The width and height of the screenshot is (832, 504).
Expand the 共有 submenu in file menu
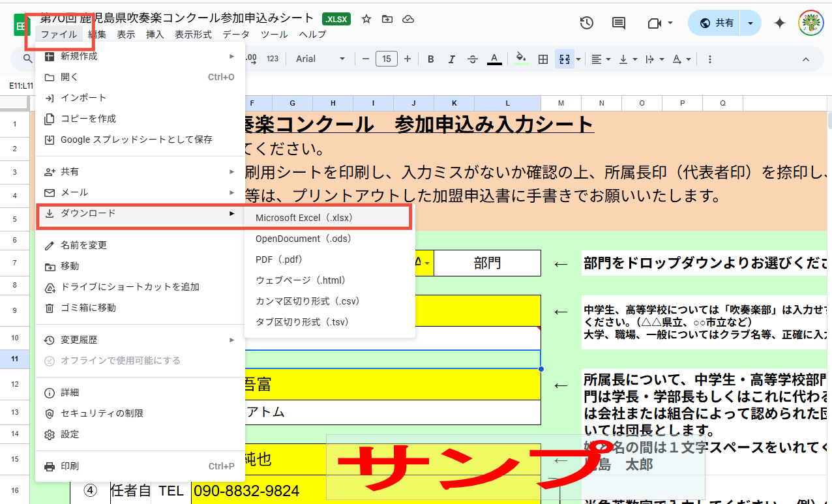(140, 171)
